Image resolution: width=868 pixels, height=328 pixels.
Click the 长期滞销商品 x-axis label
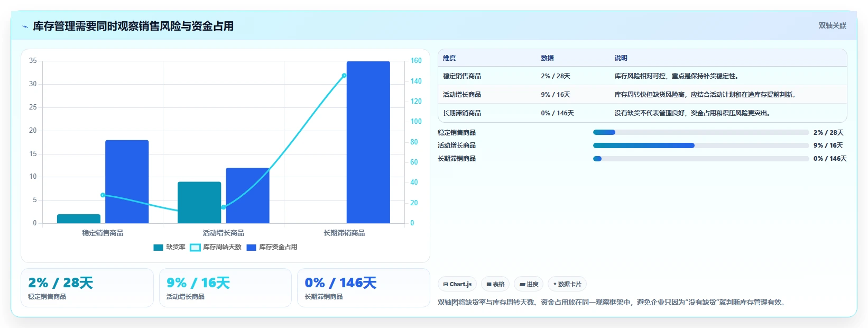pyautogui.click(x=344, y=233)
